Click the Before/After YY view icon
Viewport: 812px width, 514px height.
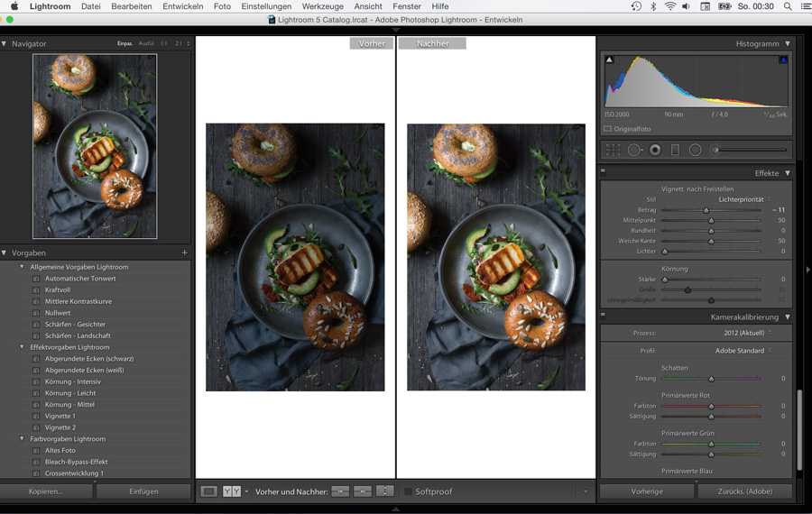(231, 491)
